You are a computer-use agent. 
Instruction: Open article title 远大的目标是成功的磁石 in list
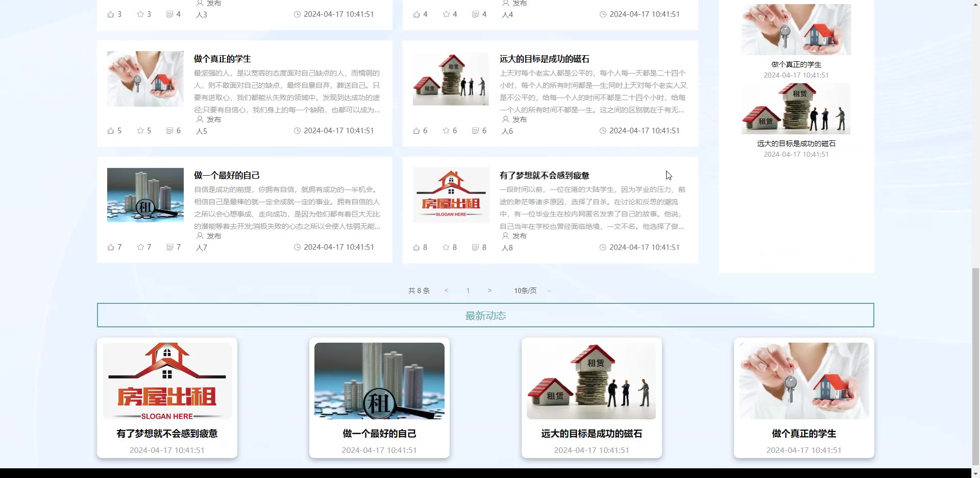click(x=545, y=59)
